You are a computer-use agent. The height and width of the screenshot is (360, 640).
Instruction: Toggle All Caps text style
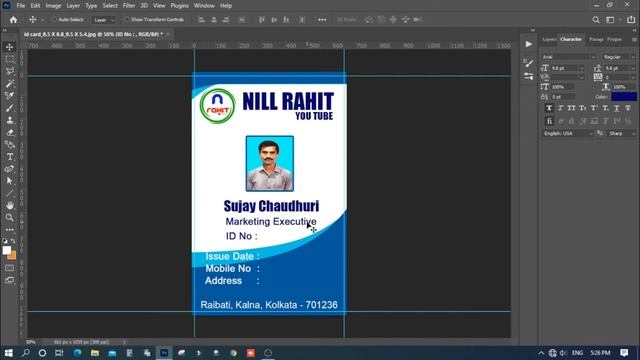571,108
